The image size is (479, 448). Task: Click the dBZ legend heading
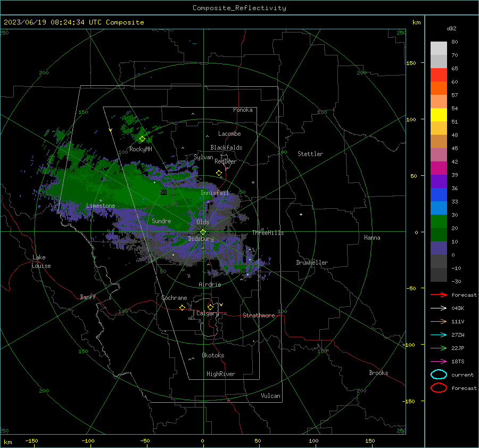[x=451, y=29]
